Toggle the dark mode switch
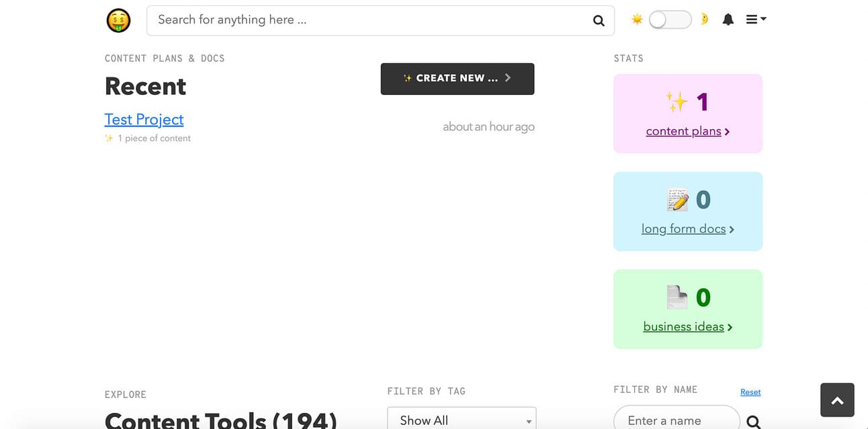Image resolution: width=868 pixels, height=429 pixels. (670, 19)
